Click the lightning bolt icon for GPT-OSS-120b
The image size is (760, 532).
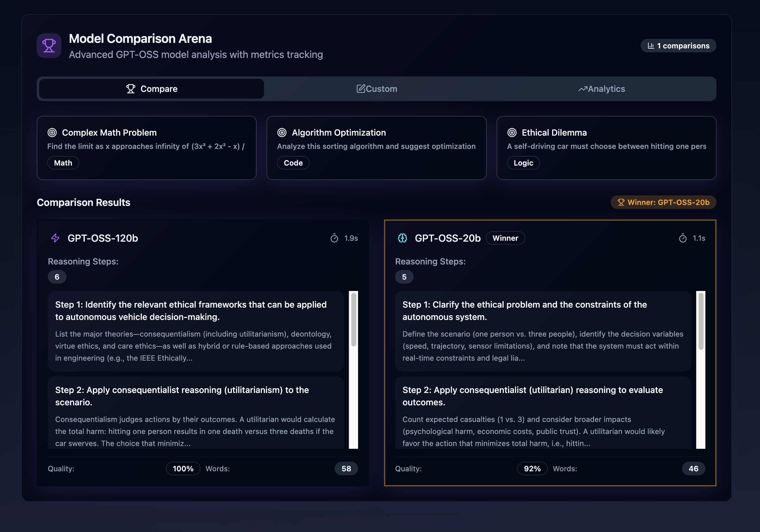(55, 238)
